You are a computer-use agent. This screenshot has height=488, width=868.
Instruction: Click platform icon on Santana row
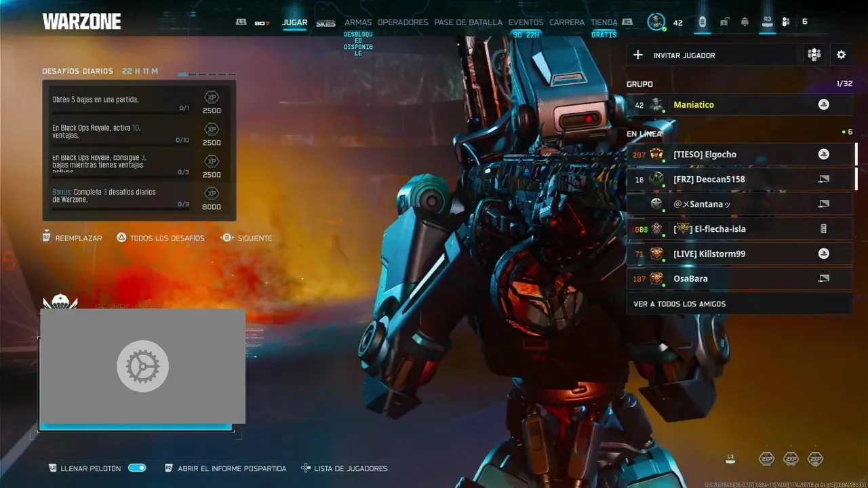[823, 203]
